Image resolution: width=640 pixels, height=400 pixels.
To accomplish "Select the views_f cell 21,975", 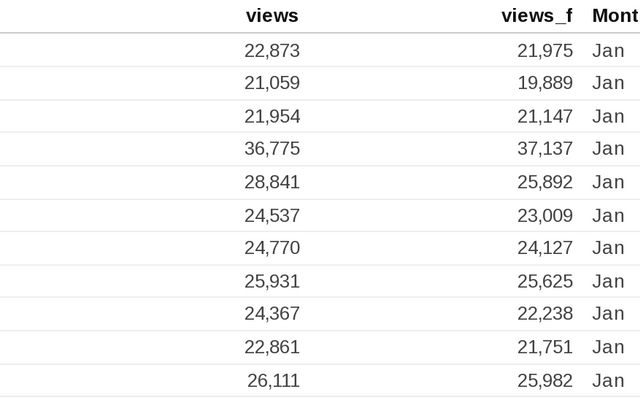I will 545,51.
